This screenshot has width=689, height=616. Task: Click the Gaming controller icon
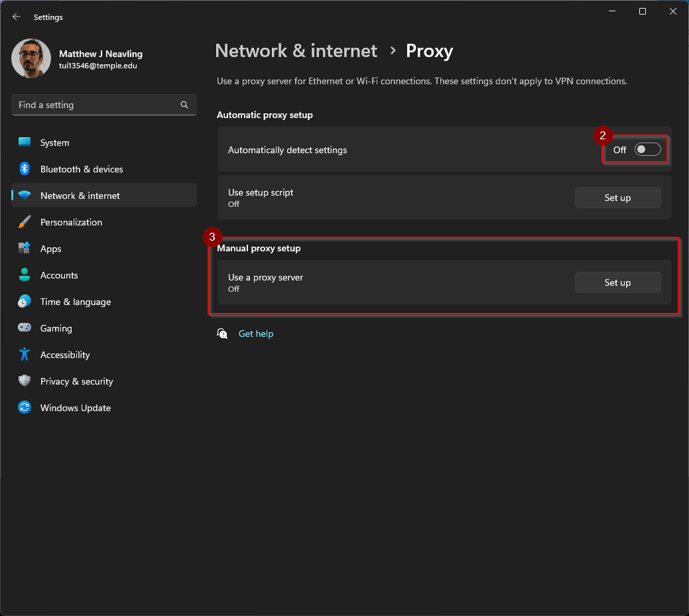click(x=25, y=328)
